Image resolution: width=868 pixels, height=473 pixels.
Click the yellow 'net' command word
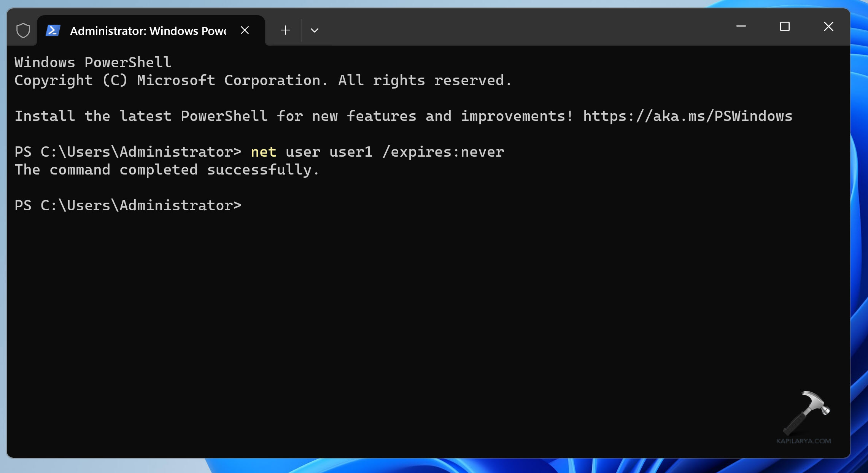263,152
